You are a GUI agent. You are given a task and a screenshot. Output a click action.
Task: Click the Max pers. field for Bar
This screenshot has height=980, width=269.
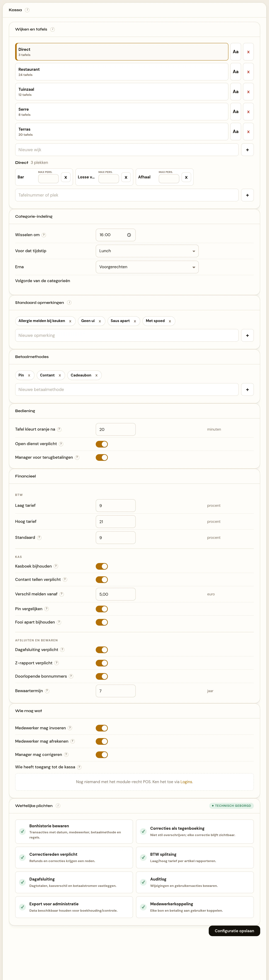tap(48, 179)
